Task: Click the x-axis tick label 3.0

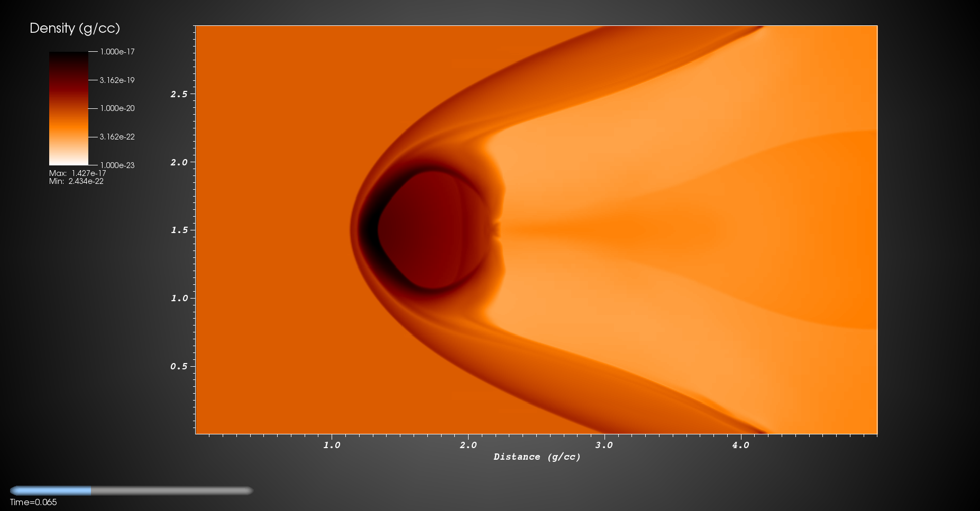Action: pyautogui.click(x=604, y=445)
